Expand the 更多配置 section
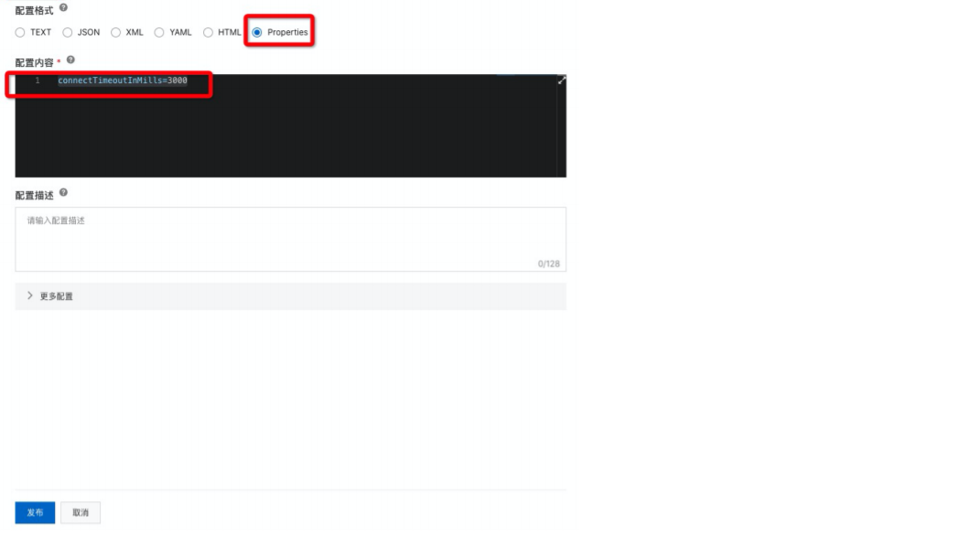 point(291,296)
